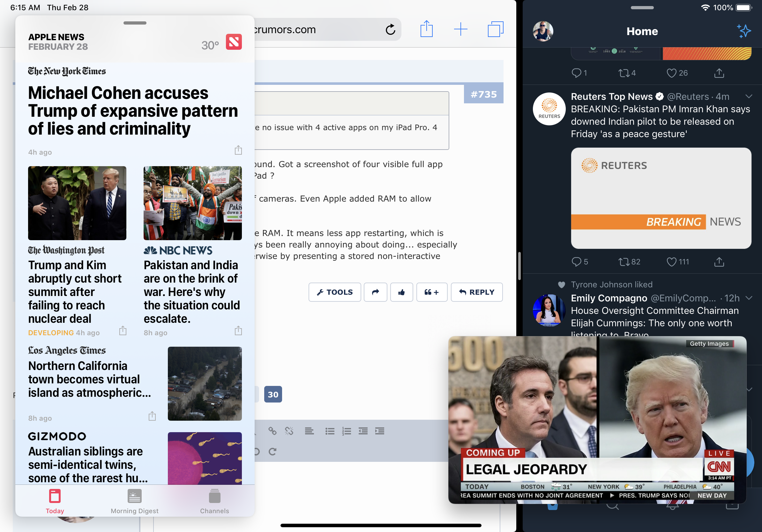This screenshot has width=762, height=532.
Task: Retweet the Reuters breaking tweet
Action: [629, 262]
